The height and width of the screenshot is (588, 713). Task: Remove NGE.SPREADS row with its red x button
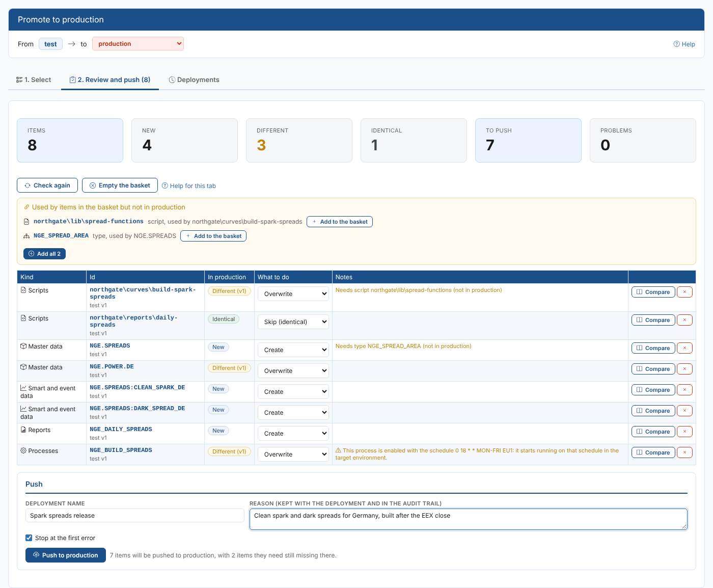(x=684, y=348)
